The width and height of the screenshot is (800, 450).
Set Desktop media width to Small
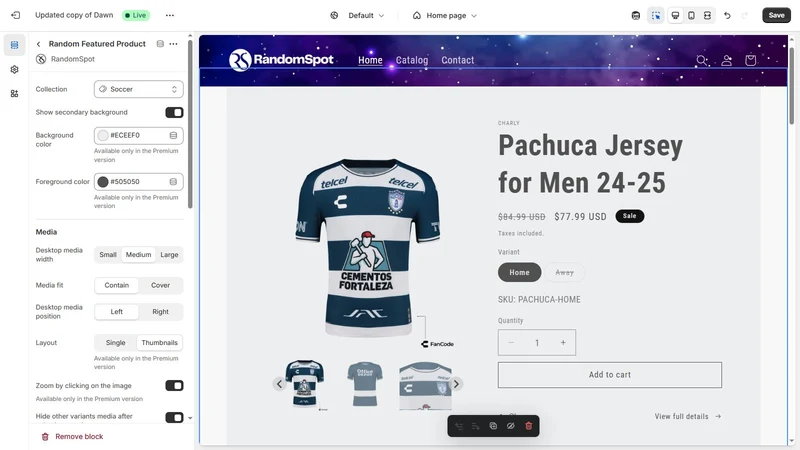(x=108, y=255)
